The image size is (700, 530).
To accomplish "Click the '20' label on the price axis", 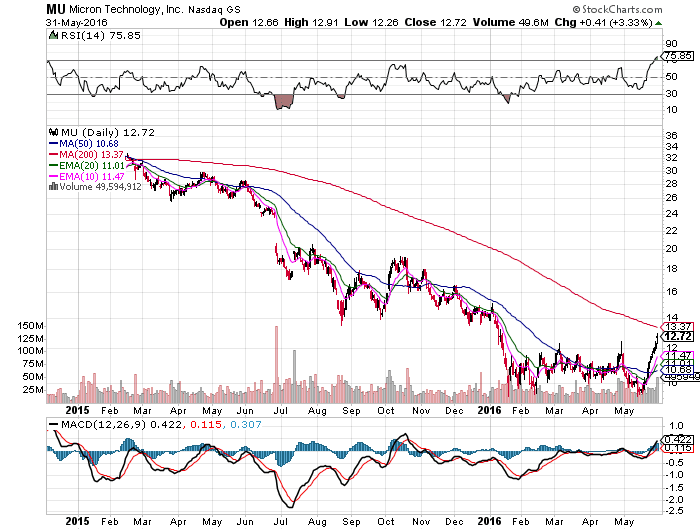I will pyautogui.click(x=671, y=249).
